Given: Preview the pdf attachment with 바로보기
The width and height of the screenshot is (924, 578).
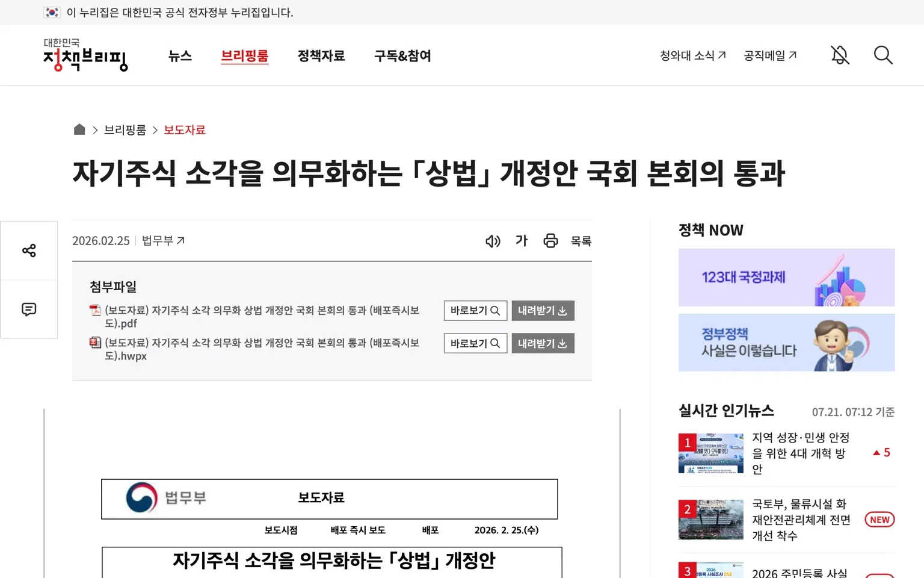Looking at the screenshot, I should click(475, 311).
